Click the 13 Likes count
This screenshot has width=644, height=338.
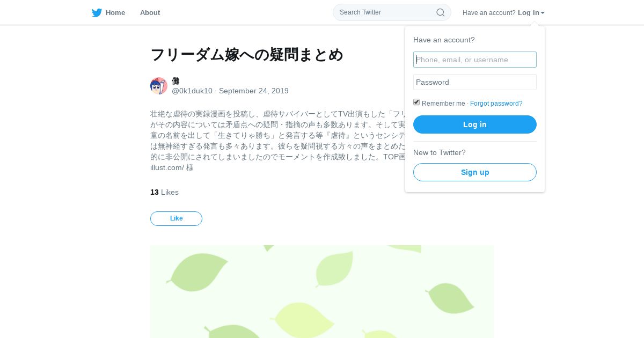(164, 192)
